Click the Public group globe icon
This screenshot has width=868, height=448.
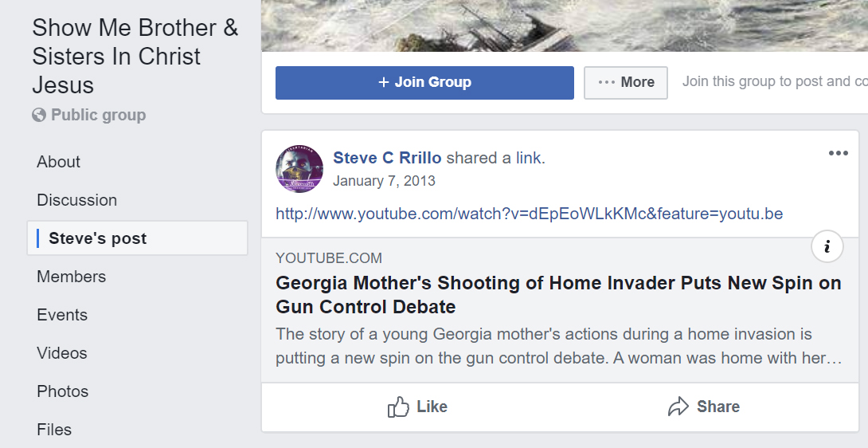tap(39, 116)
